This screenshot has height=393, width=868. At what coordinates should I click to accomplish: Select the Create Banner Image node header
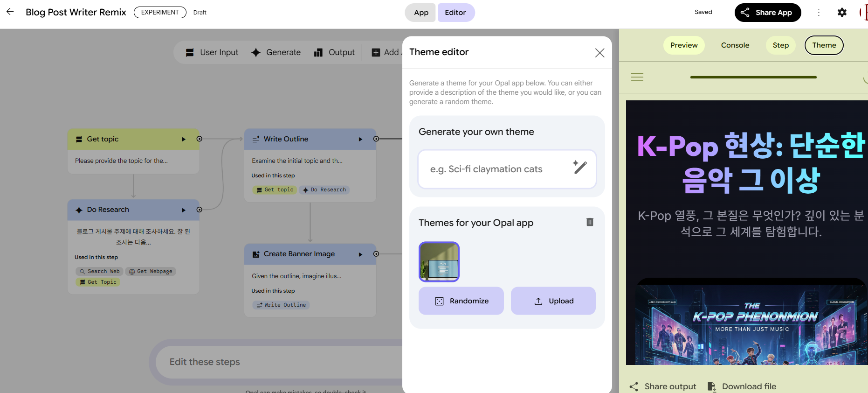310,254
